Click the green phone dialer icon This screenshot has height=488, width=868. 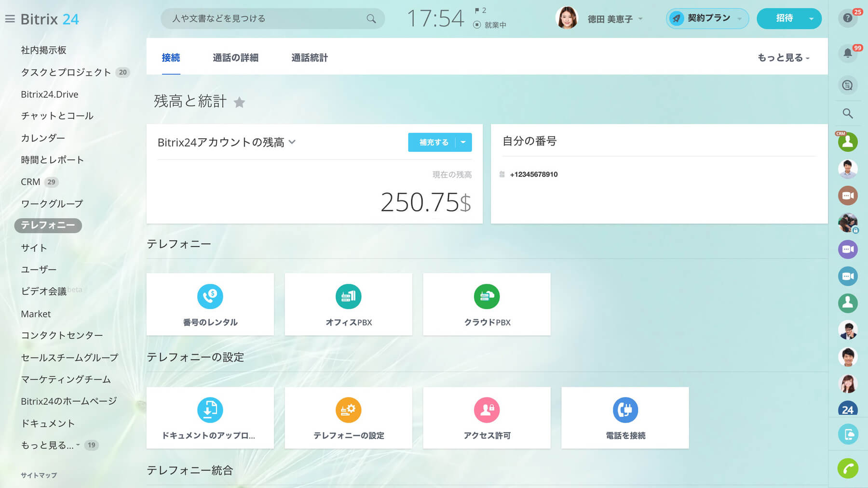point(848,468)
